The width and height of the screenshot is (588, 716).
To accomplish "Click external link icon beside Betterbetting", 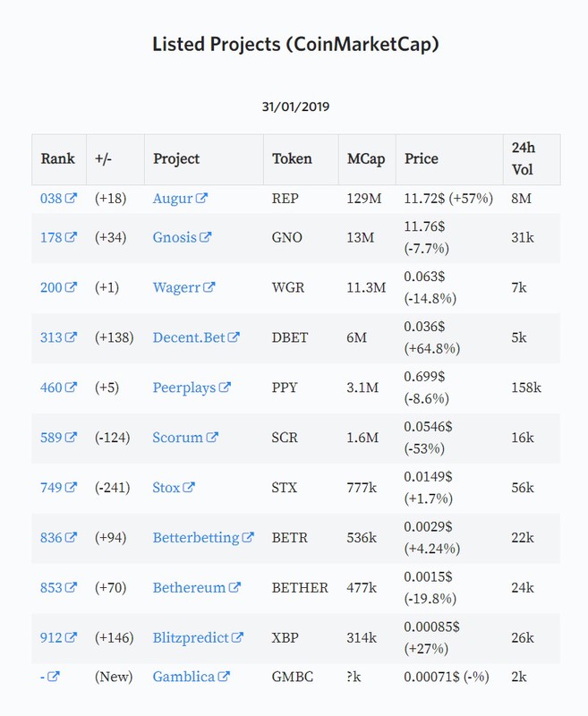I will [x=248, y=537].
